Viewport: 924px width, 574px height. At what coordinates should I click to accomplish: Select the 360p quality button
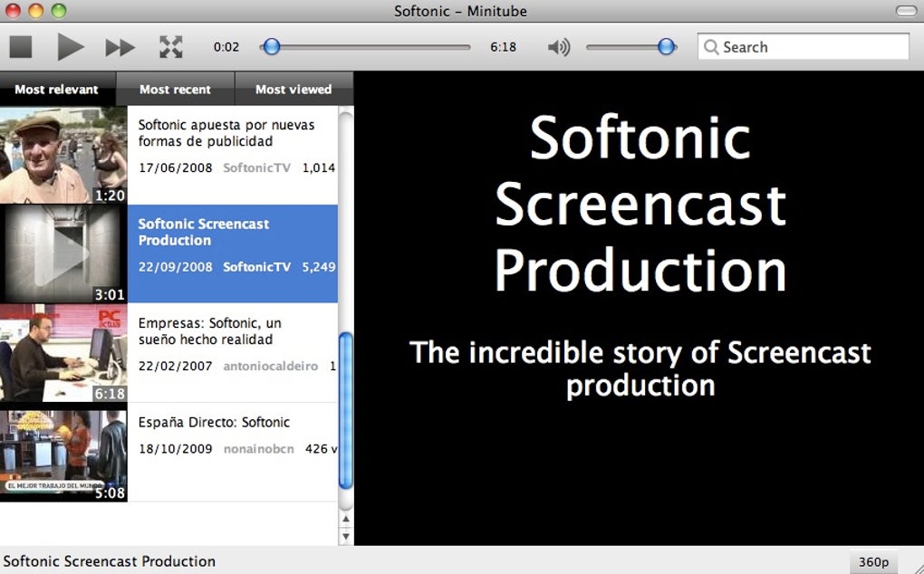pos(873,562)
